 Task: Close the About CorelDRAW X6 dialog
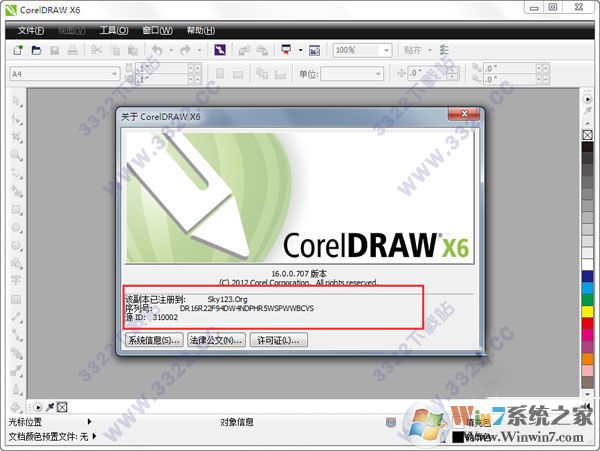point(464,114)
